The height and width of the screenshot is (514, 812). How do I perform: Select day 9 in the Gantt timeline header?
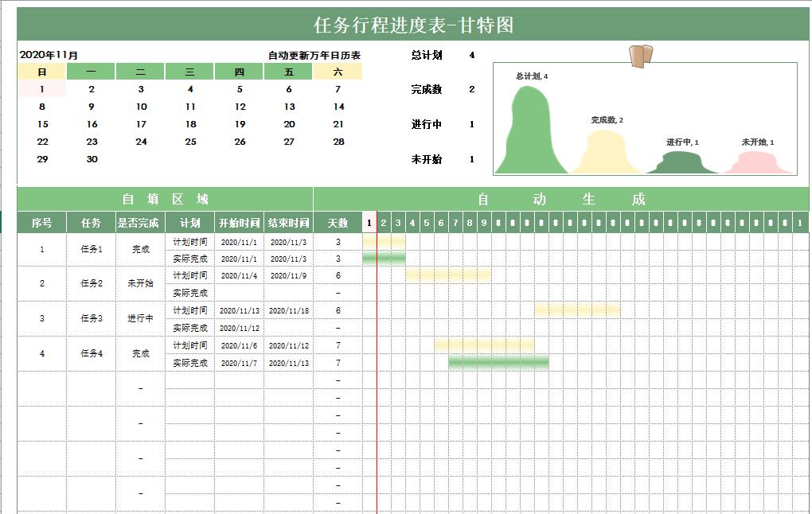click(484, 223)
